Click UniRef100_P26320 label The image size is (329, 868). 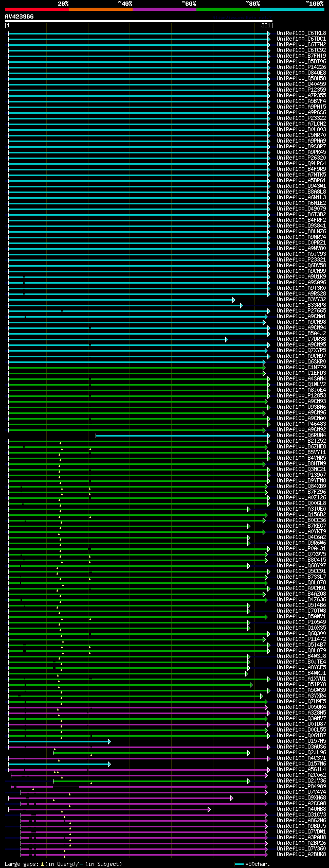(301, 158)
